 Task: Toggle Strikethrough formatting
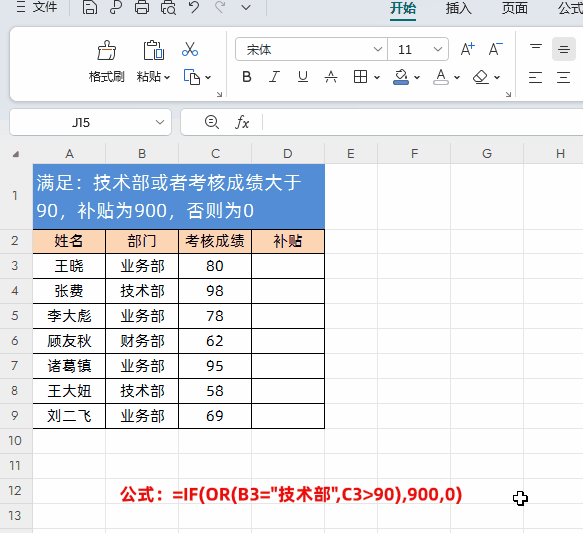coord(331,77)
